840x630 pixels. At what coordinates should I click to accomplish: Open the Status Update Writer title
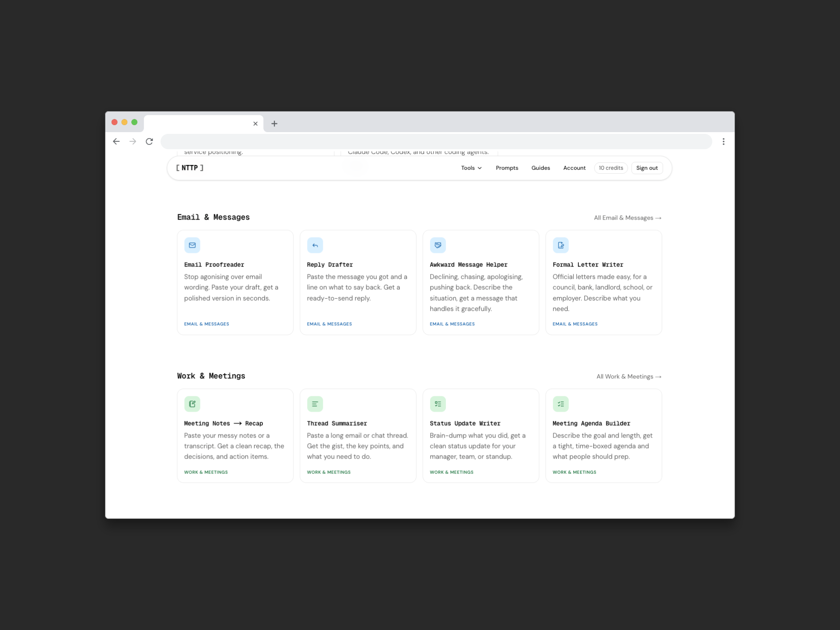[465, 423]
